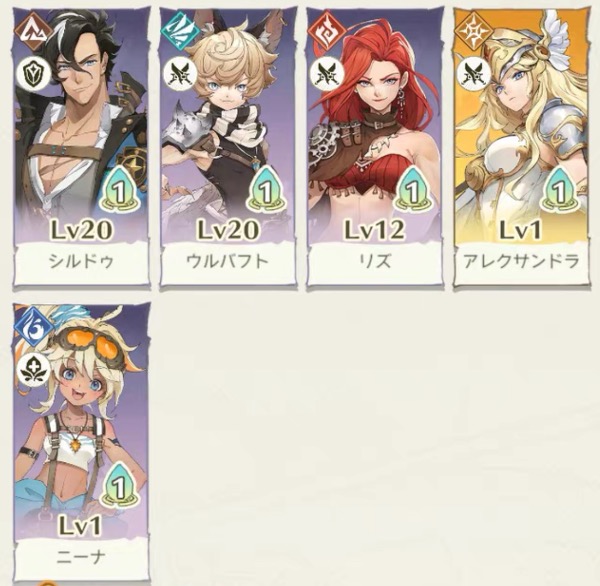The image size is (600, 586).
Task: Select the アレクサンドラ Lv1 golden card
Action: coord(522,147)
